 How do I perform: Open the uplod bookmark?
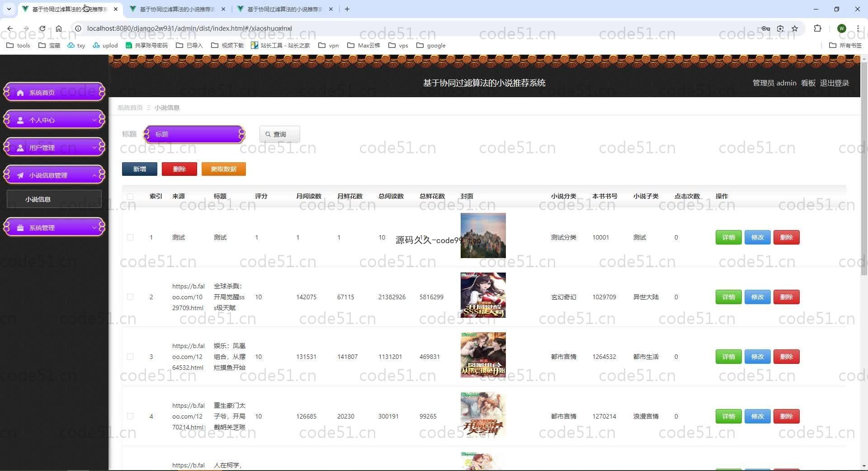pyautogui.click(x=105, y=45)
